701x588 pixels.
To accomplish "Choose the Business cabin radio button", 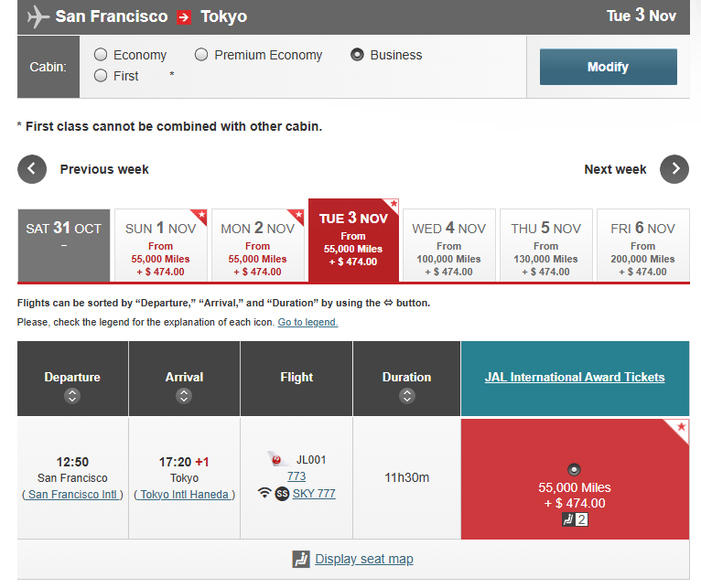I will coord(357,55).
